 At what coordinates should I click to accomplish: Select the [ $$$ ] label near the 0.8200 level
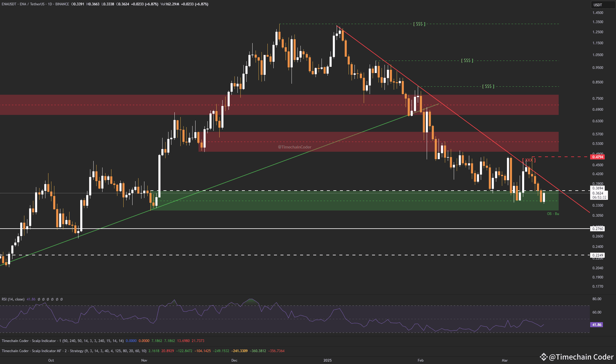(488, 86)
